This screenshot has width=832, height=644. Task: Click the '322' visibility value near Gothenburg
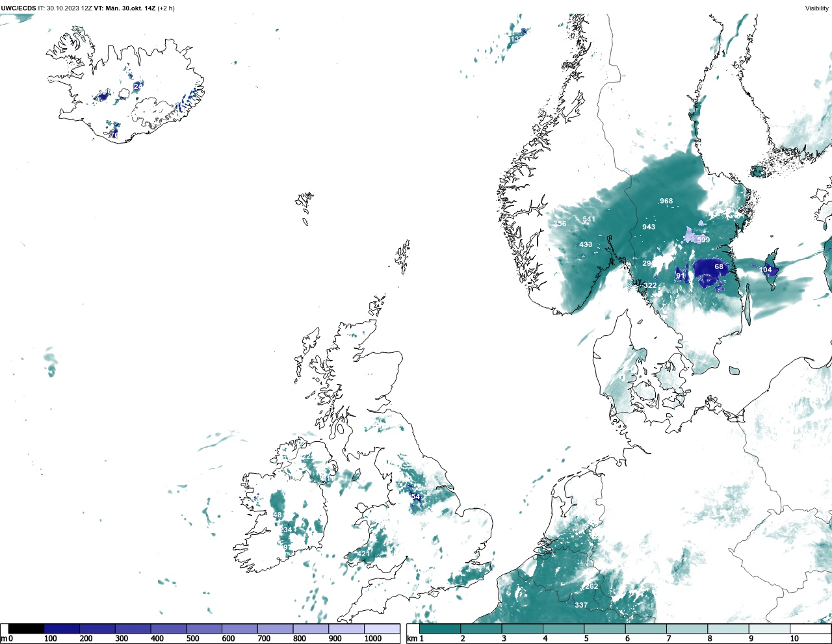coord(650,285)
